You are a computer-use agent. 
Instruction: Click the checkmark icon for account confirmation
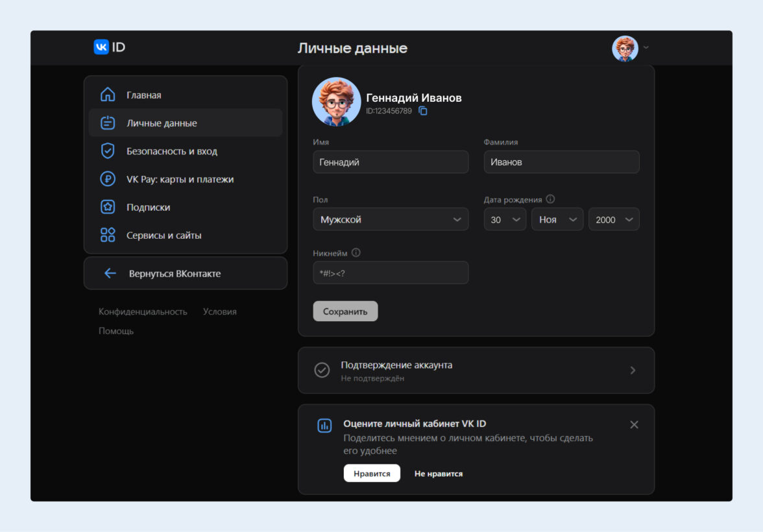[x=322, y=370]
